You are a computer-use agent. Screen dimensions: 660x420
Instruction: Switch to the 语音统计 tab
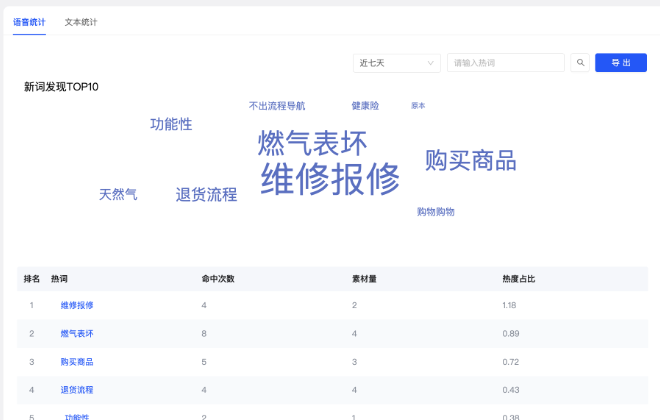(x=29, y=22)
